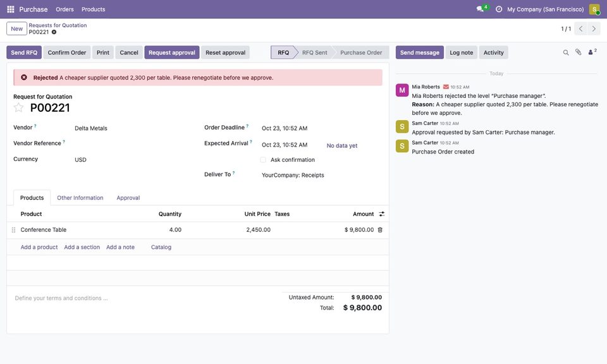
Task: Click Vendor Reference input field
Action: pos(133,143)
